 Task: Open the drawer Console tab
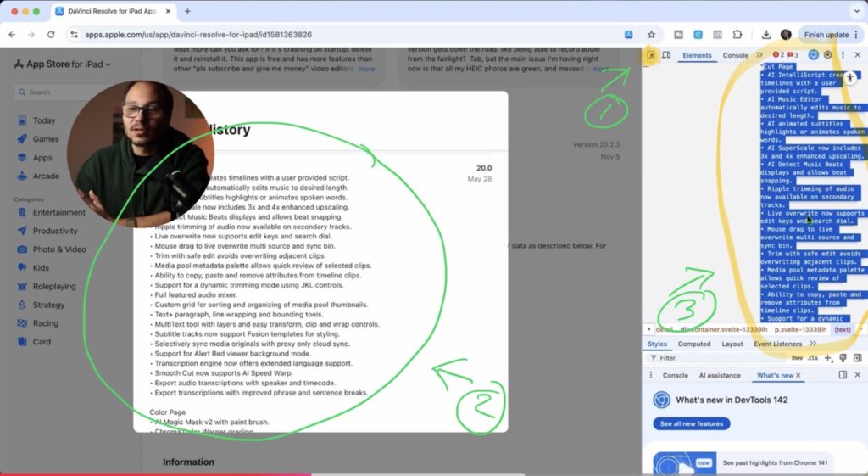tap(676, 376)
